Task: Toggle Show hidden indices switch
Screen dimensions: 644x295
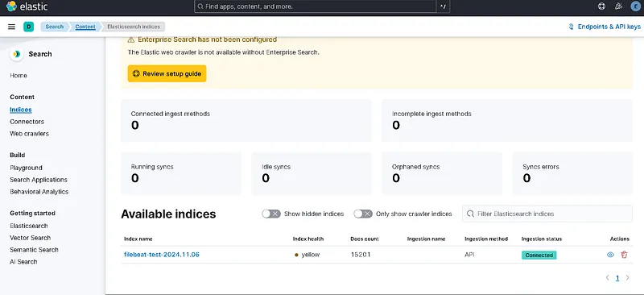Action: pos(271,214)
